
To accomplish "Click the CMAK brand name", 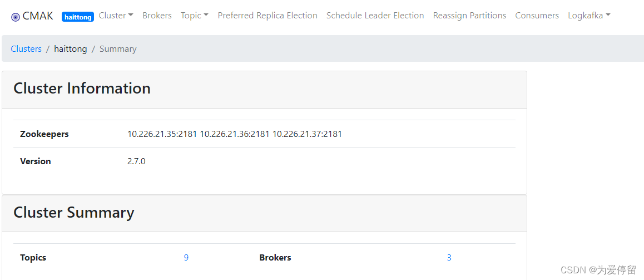I will click(x=38, y=16).
